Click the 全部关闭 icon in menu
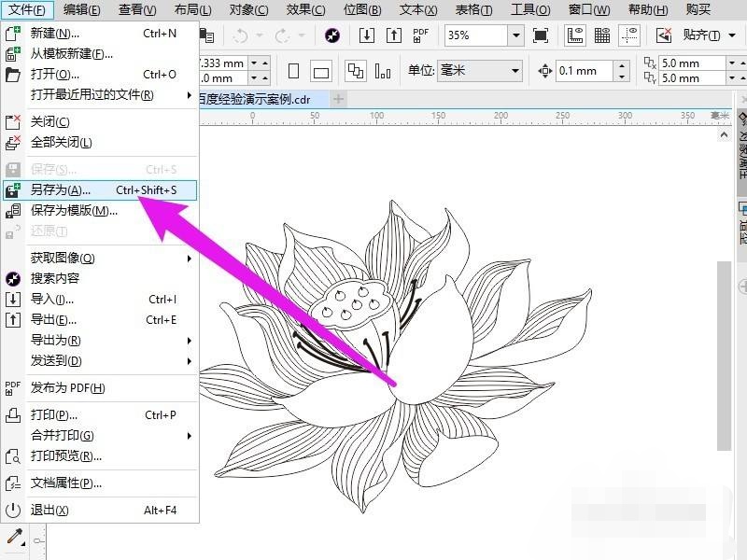Image resolution: width=747 pixels, height=560 pixels. pyautogui.click(x=13, y=143)
